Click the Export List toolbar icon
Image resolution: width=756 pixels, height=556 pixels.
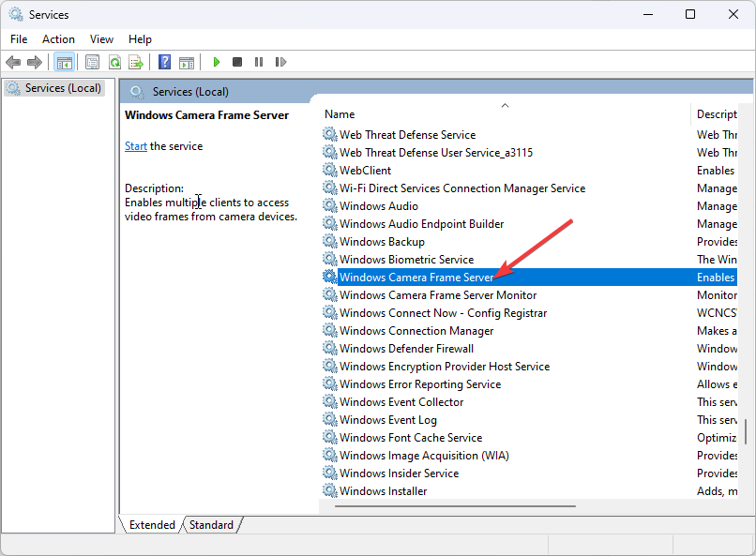(136, 62)
